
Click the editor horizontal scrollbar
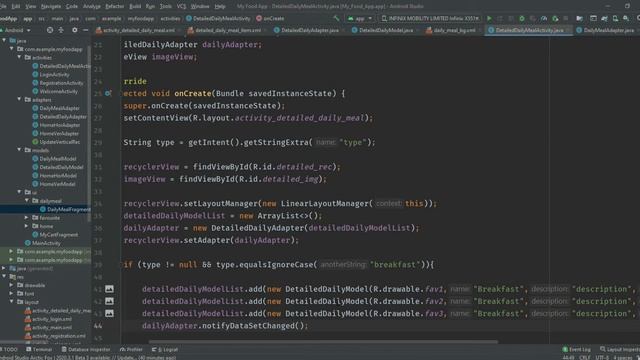pyautogui.click(x=323, y=342)
